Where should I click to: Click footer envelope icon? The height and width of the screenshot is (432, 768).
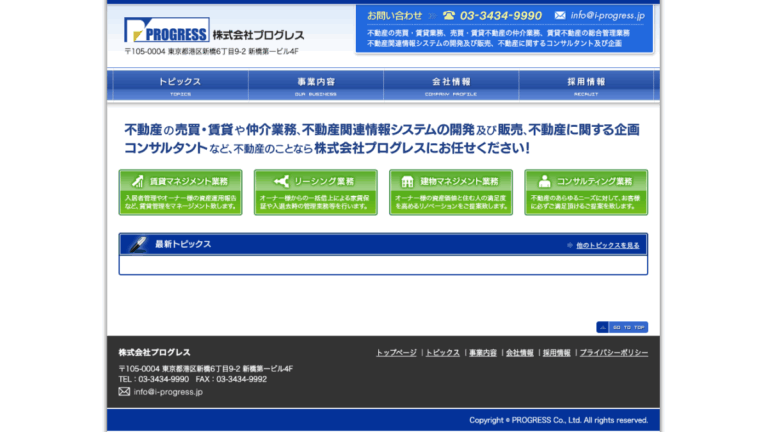click(x=124, y=391)
